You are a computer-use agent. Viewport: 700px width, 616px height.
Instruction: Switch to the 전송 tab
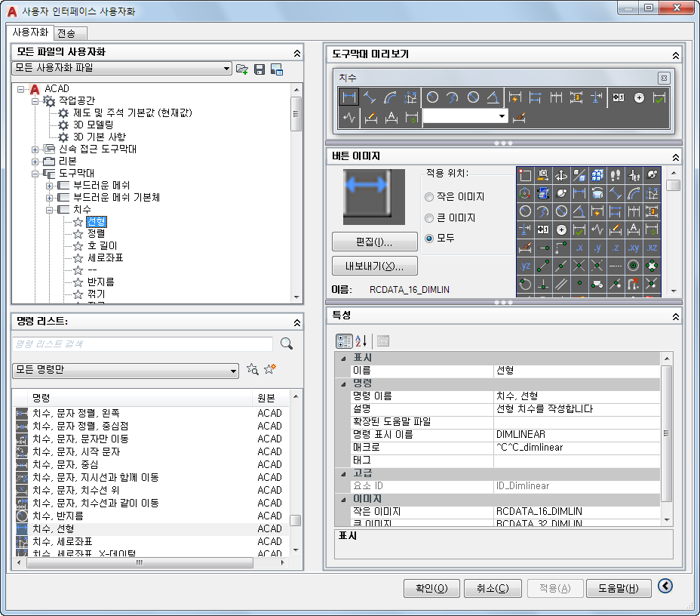pos(69,33)
